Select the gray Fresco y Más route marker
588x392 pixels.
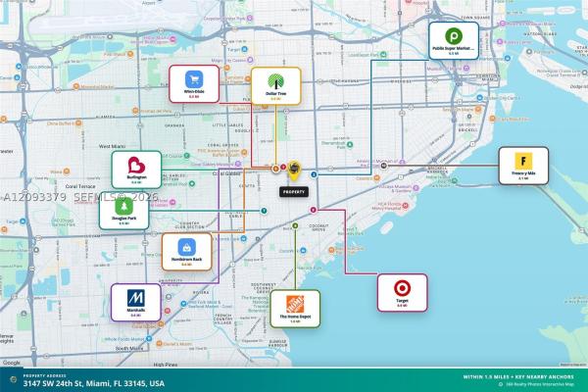tap(383, 166)
